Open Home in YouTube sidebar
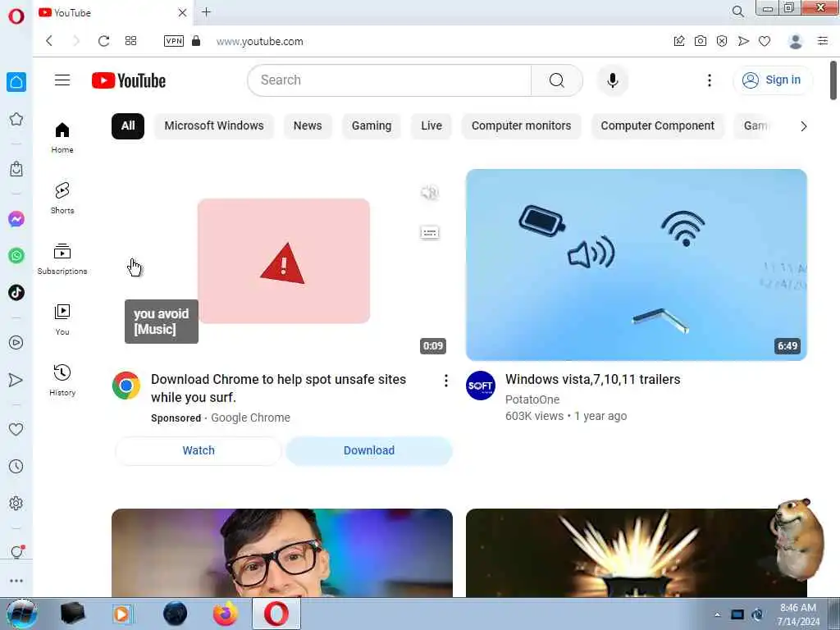This screenshot has height=630, width=840. [x=62, y=138]
